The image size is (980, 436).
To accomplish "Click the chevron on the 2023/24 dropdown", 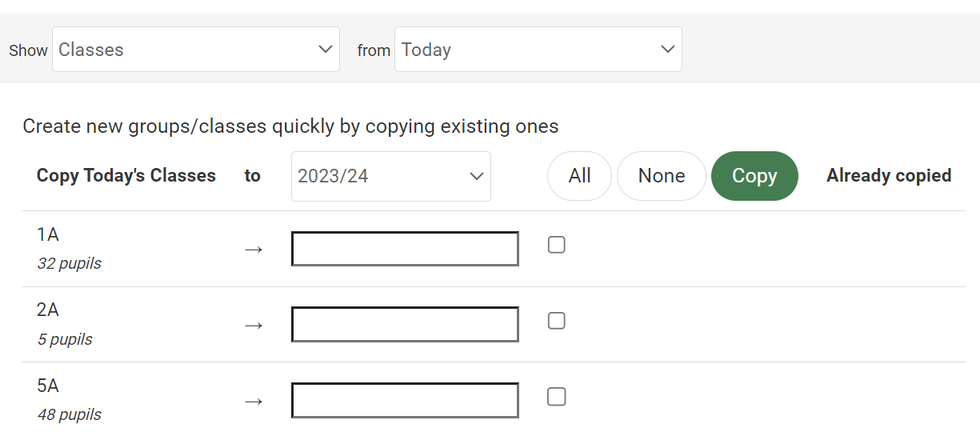I will 476,176.
